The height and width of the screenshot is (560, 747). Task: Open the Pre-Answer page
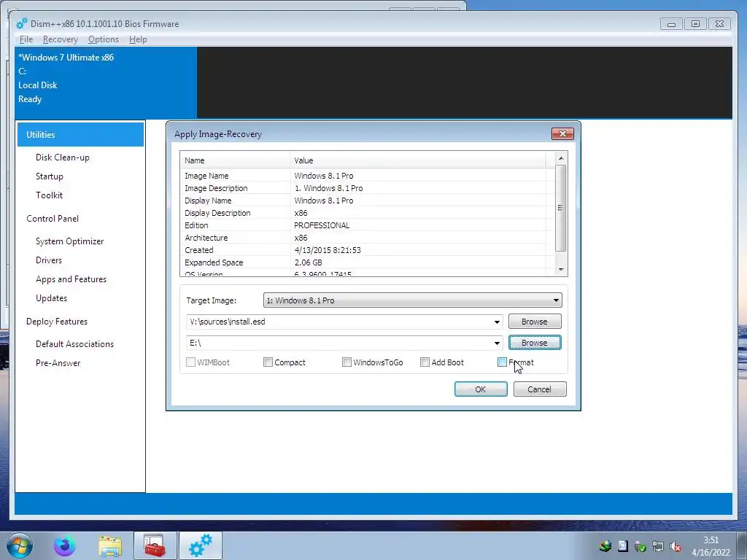coord(58,363)
